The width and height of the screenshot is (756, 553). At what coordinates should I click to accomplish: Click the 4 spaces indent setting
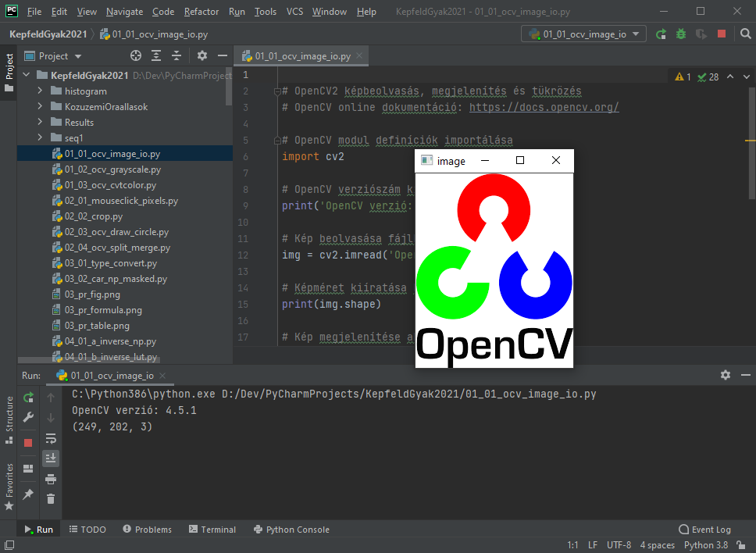(x=657, y=545)
